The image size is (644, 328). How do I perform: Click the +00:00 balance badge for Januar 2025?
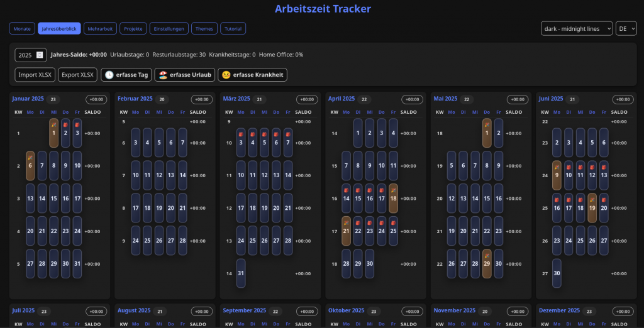click(96, 99)
